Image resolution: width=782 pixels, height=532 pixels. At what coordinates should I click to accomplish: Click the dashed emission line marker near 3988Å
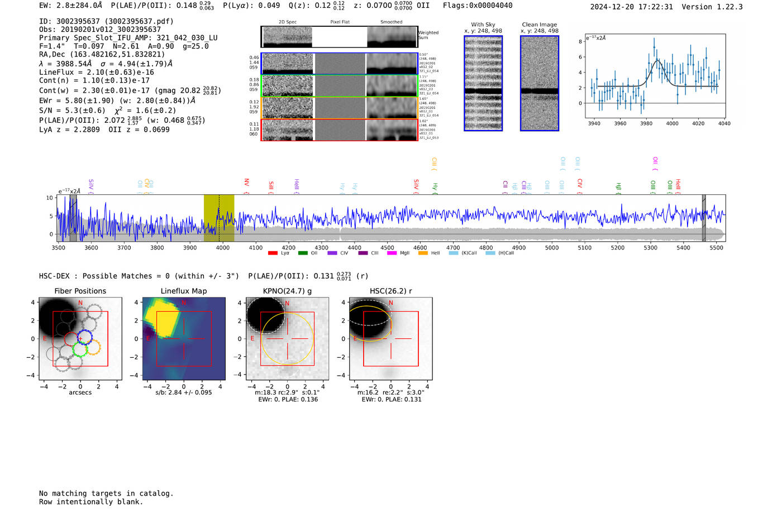219,218
